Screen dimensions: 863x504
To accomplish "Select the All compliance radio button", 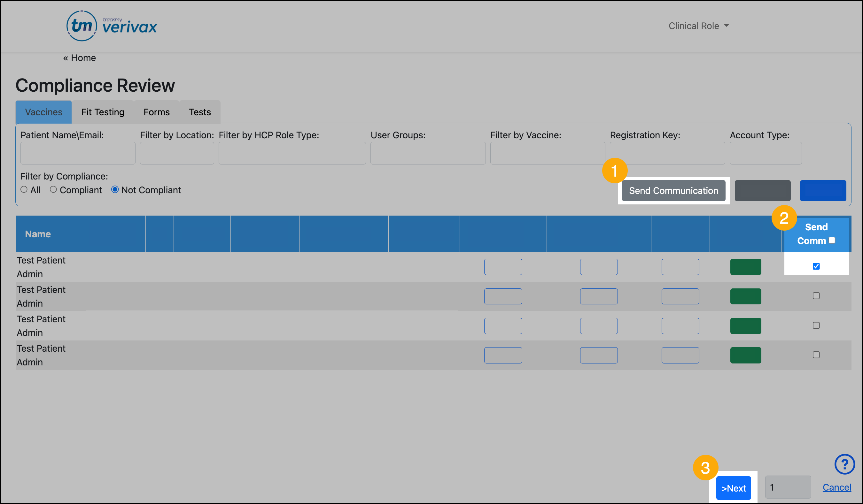I will click(24, 189).
